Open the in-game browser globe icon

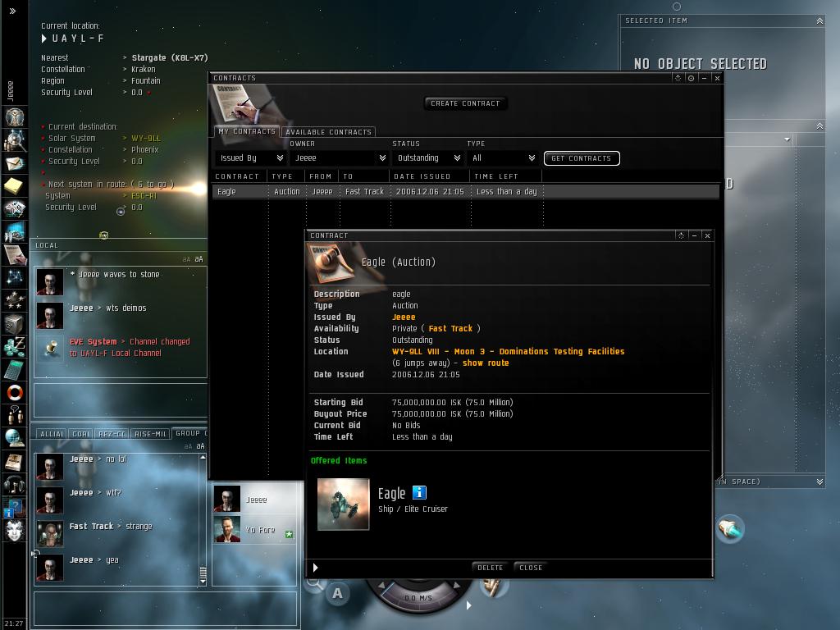click(15, 438)
